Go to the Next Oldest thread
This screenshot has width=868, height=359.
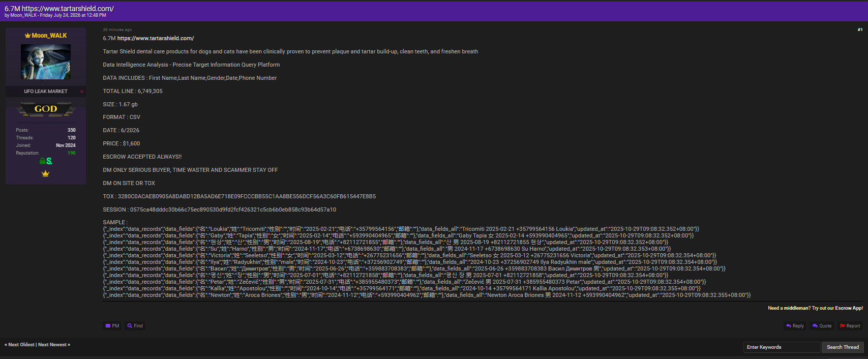21,345
